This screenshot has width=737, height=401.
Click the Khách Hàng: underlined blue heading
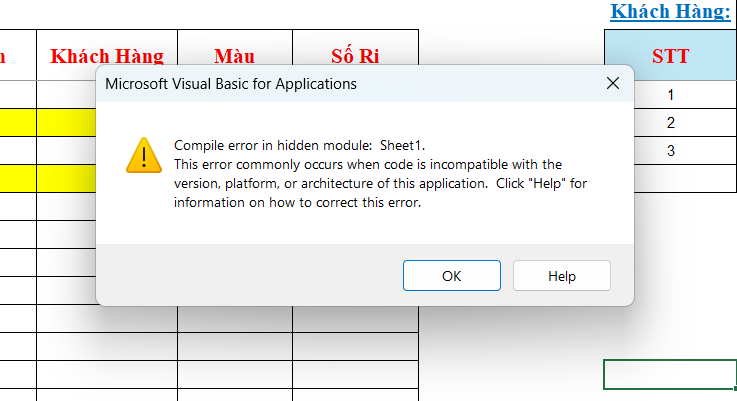pyautogui.click(x=671, y=11)
